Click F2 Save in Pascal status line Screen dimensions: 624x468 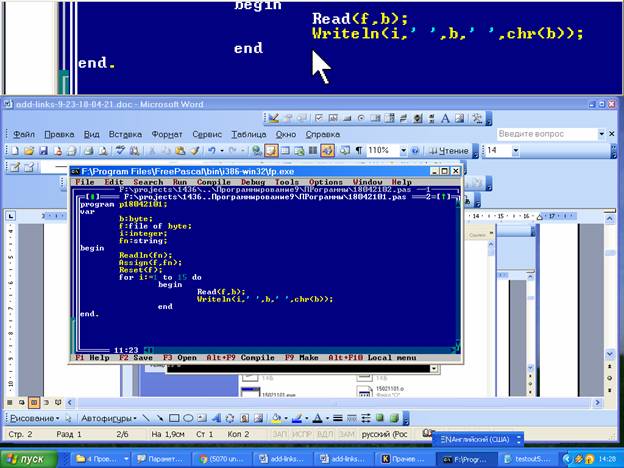(136, 357)
